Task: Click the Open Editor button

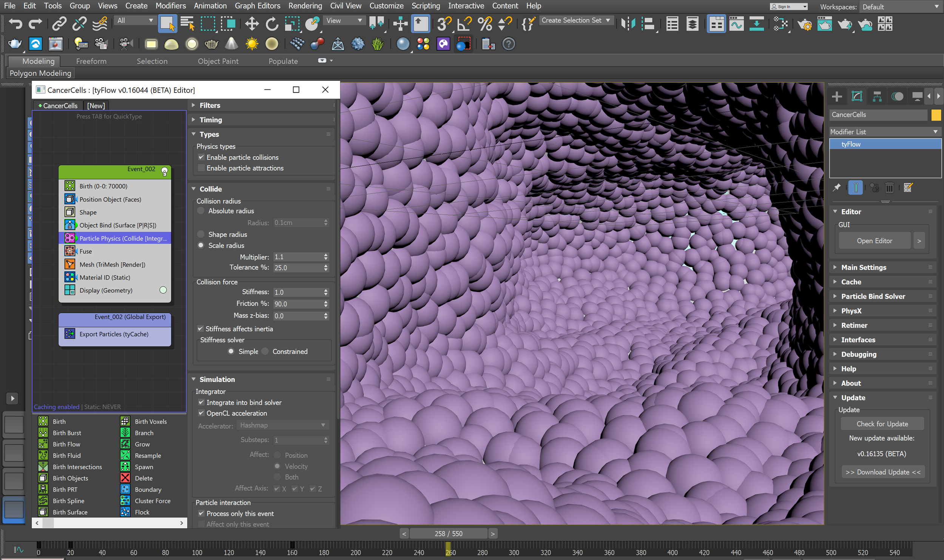Action: click(x=874, y=241)
